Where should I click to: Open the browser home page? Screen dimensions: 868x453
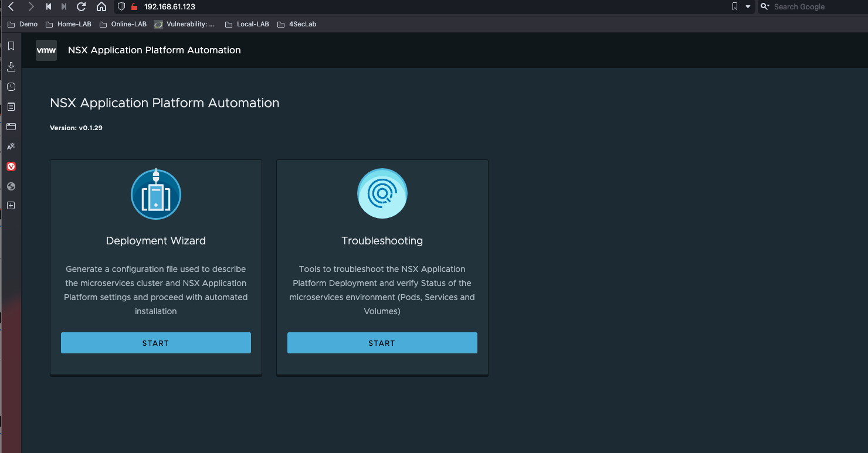point(101,7)
